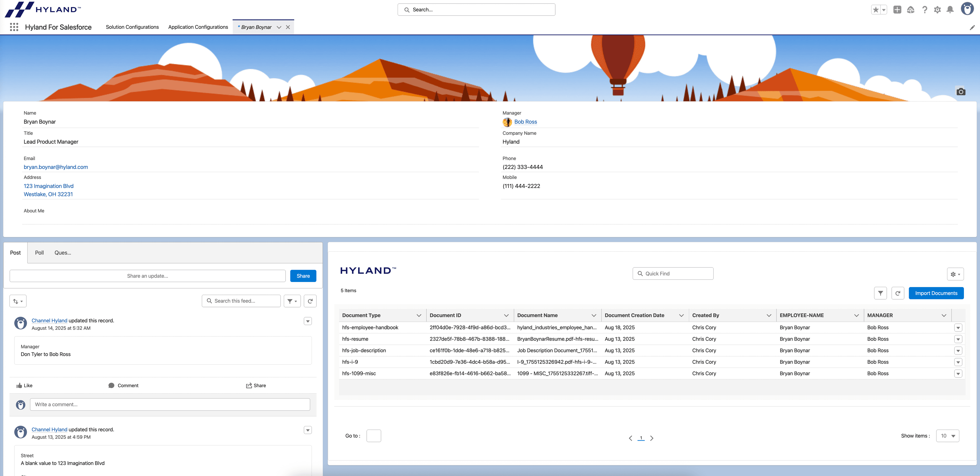Go to next page arrow

pos(652,438)
